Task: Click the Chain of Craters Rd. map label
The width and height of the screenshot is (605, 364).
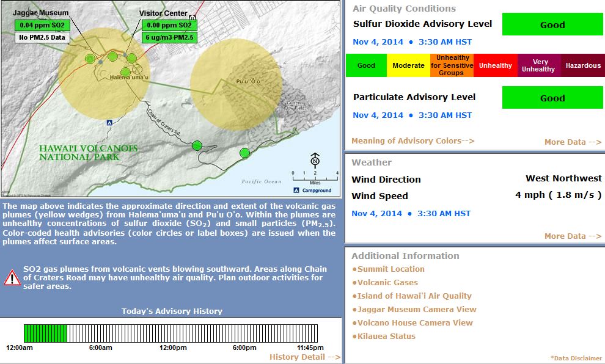Action: click(x=164, y=122)
